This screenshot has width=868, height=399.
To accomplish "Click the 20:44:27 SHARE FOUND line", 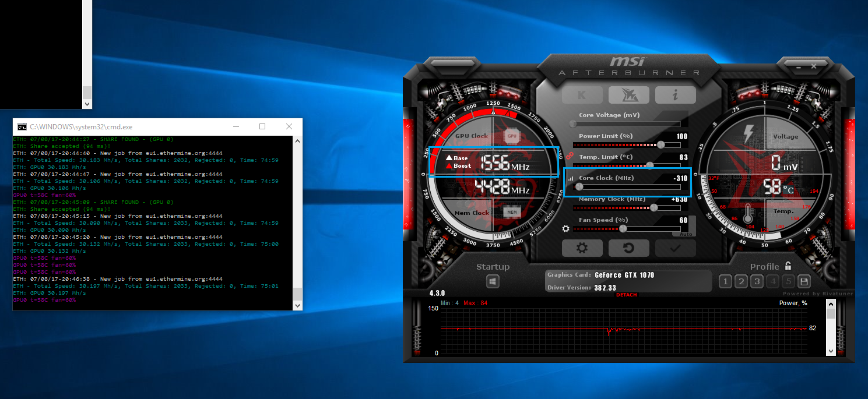I will (x=93, y=139).
